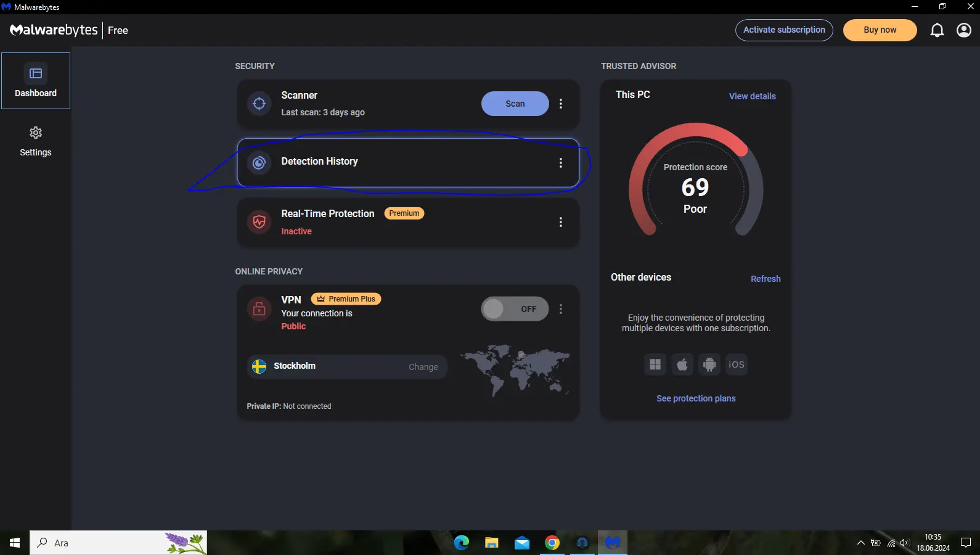Screen dimensions: 980x555
Task: Open the Windows Start menu
Action: (x=15, y=543)
